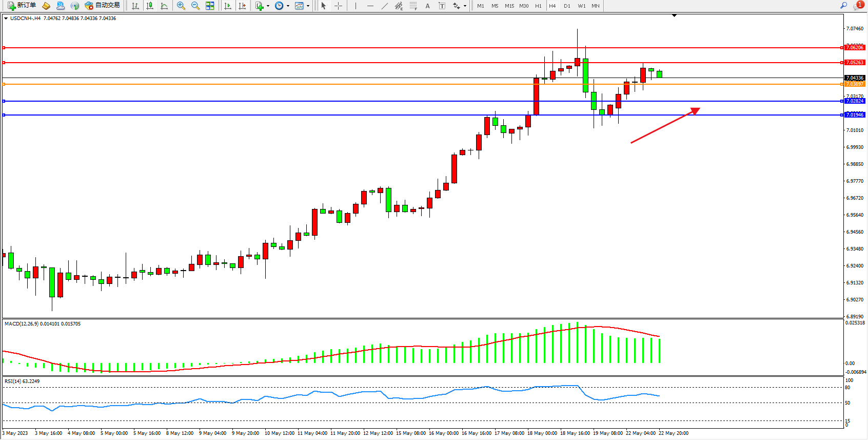Click the red 7.06206 price level label
The width and height of the screenshot is (868, 440).
pyautogui.click(x=855, y=48)
